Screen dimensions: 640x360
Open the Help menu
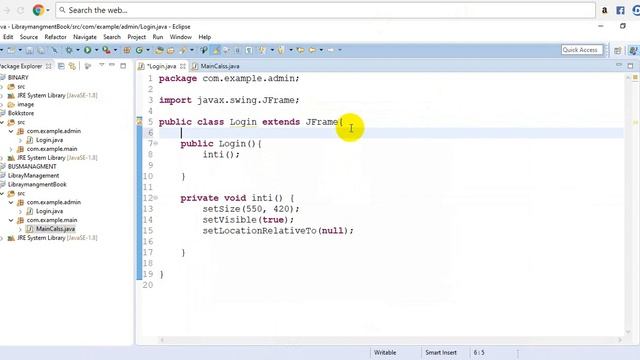(x=204, y=37)
